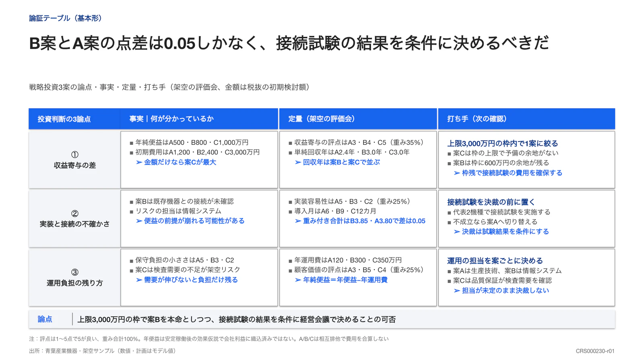This screenshot has height=362, width=644.
Task: Click bullet 案Bは既存機器との接続が未確認
Action: [x=182, y=201]
